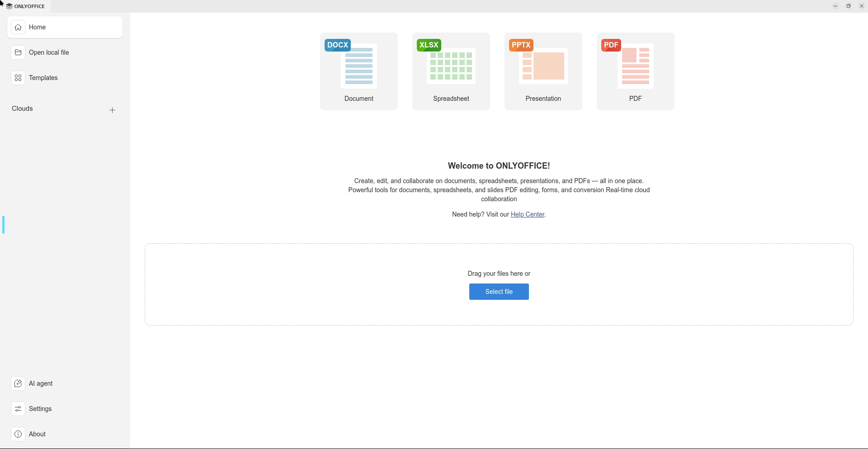
Task: Create a new PDF file
Action: click(635, 71)
